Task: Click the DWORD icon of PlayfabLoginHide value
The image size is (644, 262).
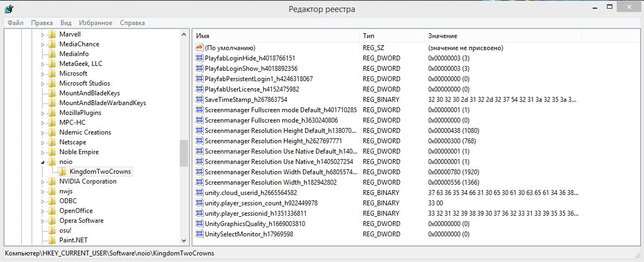Action: pyautogui.click(x=199, y=58)
